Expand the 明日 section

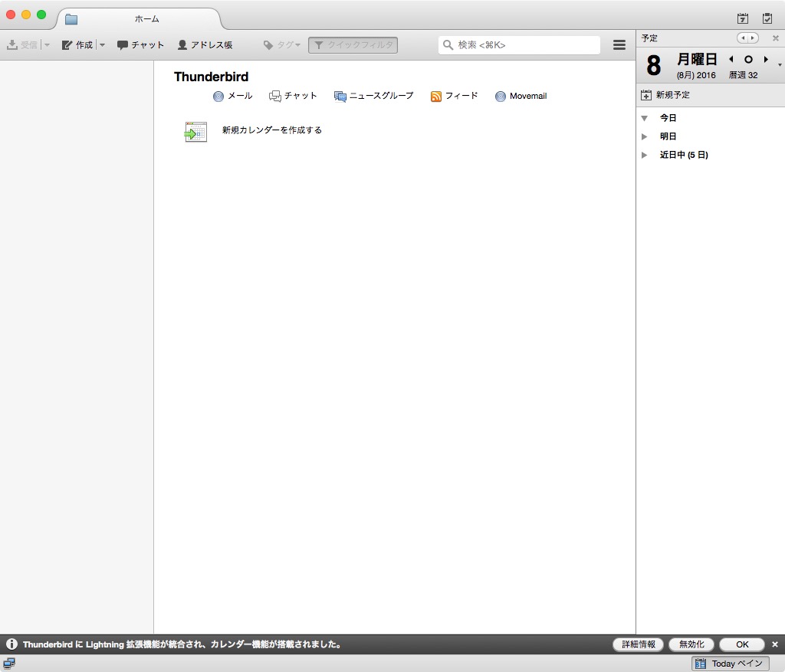click(x=644, y=136)
